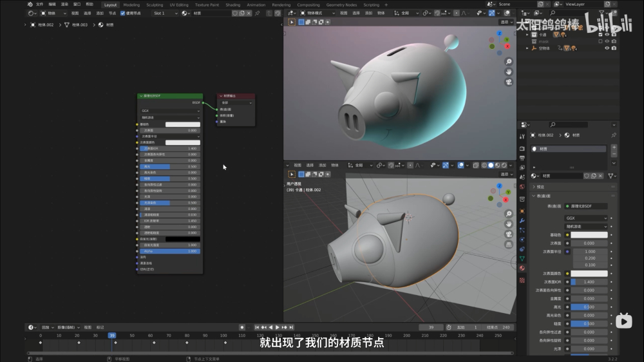
Task: Toggle fake user shield in the node editor header
Action: point(235,13)
